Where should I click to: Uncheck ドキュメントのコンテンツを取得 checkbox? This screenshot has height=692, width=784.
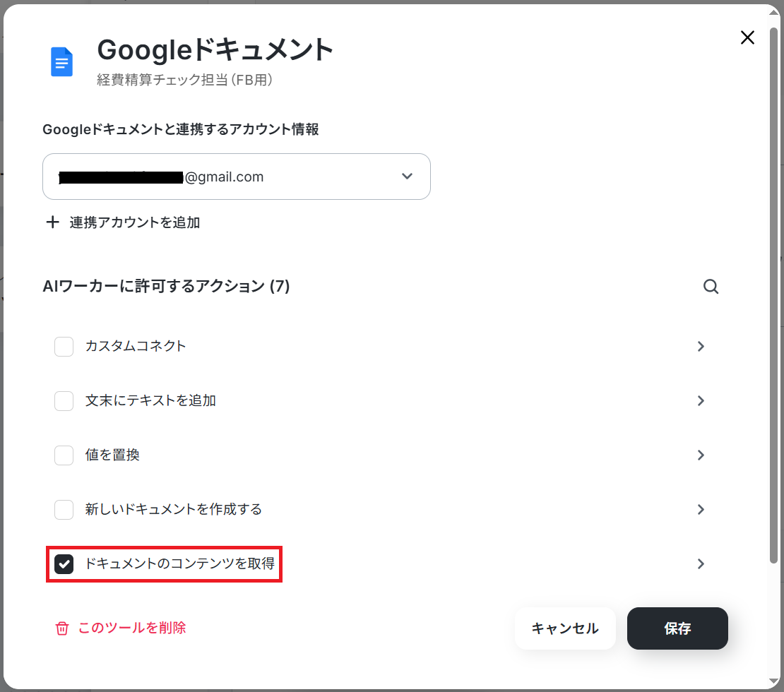pos(64,564)
